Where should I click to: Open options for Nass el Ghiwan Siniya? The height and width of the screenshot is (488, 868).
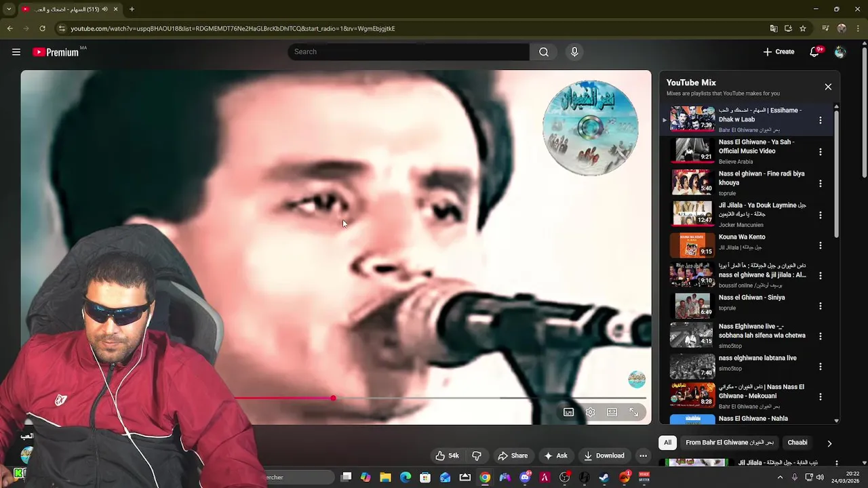[x=820, y=306]
